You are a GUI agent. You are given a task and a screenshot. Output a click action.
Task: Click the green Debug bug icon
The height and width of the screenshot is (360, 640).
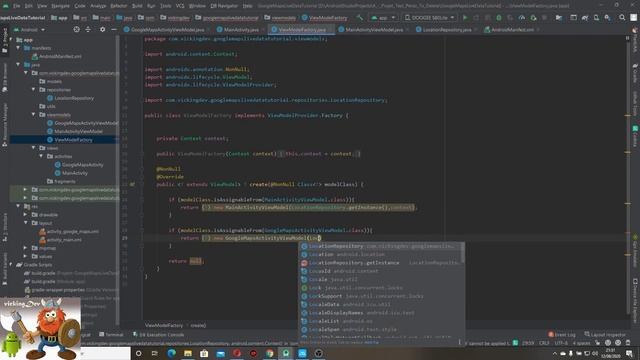499,18
